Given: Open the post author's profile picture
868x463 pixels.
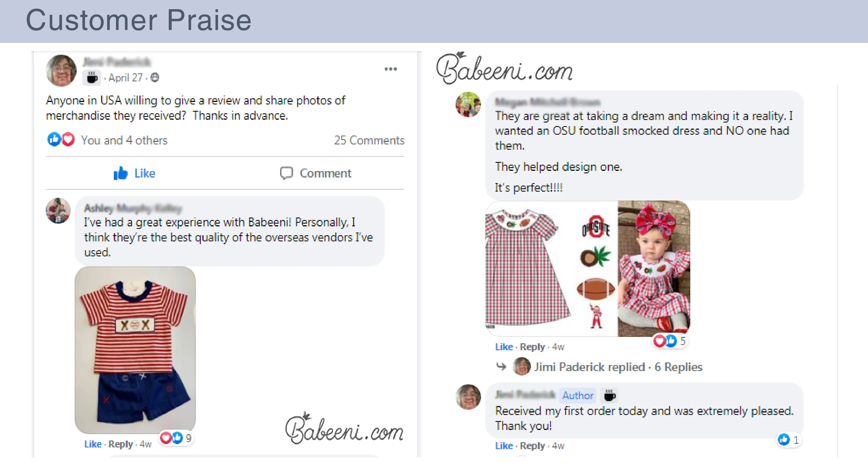Looking at the screenshot, I should pos(61,71).
